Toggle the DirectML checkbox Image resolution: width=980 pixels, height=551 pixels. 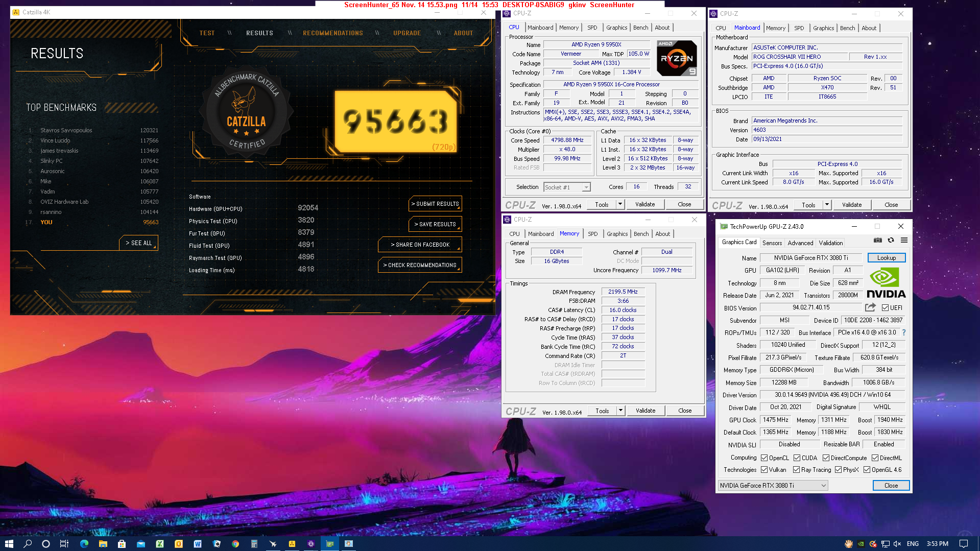pyautogui.click(x=875, y=458)
